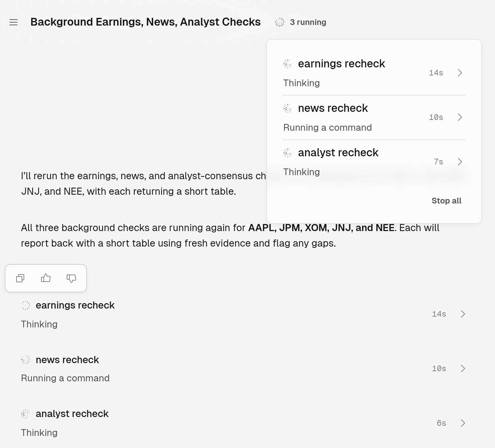This screenshot has height=448, width=495.
Task: Click spinner icon of analyst recheck in chat list
Action: pyautogui.click(x=26, y=414)
